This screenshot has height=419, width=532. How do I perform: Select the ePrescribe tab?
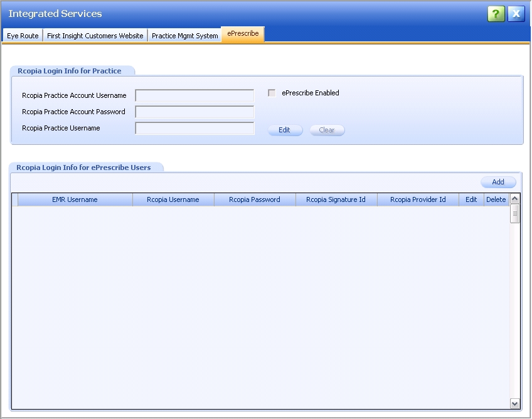[243, 34]
